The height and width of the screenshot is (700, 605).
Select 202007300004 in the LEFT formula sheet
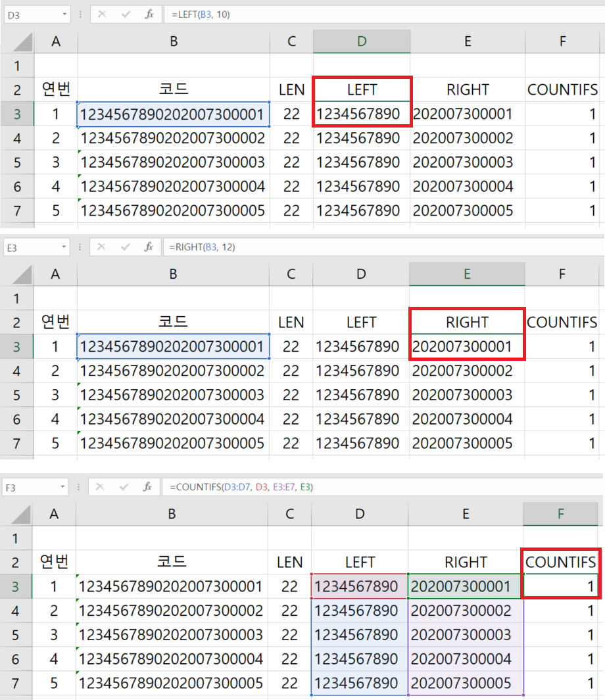pyautogui.click(x=468, y=187)
